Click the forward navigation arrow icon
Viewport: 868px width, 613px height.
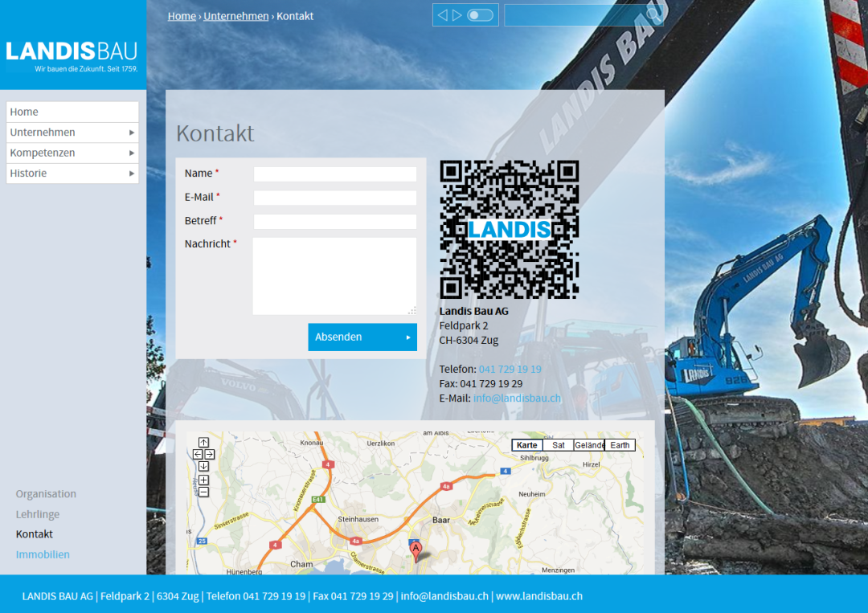click(x=457, y=14)
